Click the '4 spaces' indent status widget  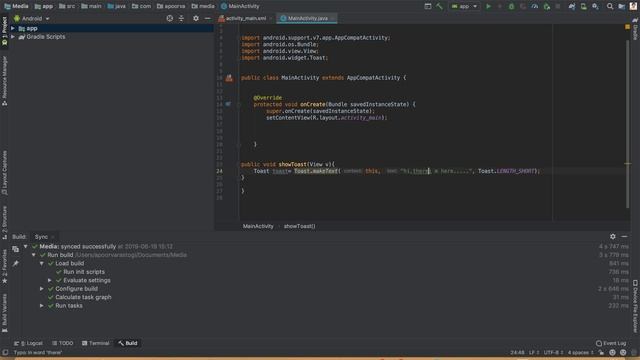tap(580, 353)
